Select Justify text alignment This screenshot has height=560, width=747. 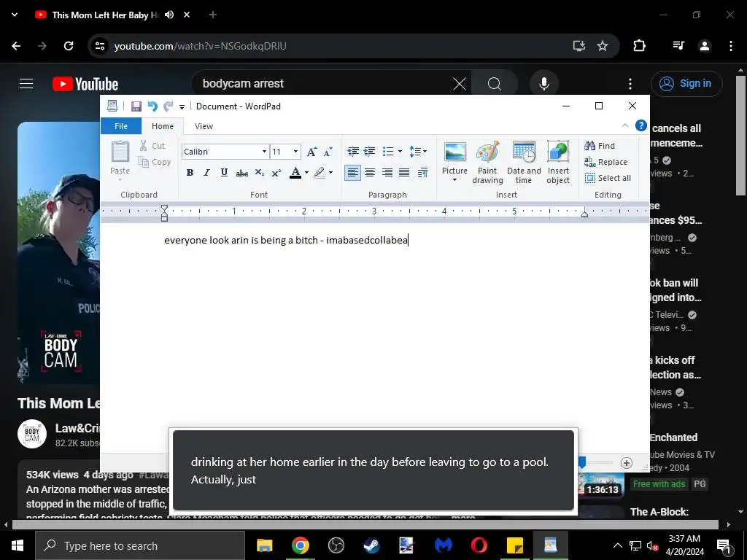tap(404, 173)
